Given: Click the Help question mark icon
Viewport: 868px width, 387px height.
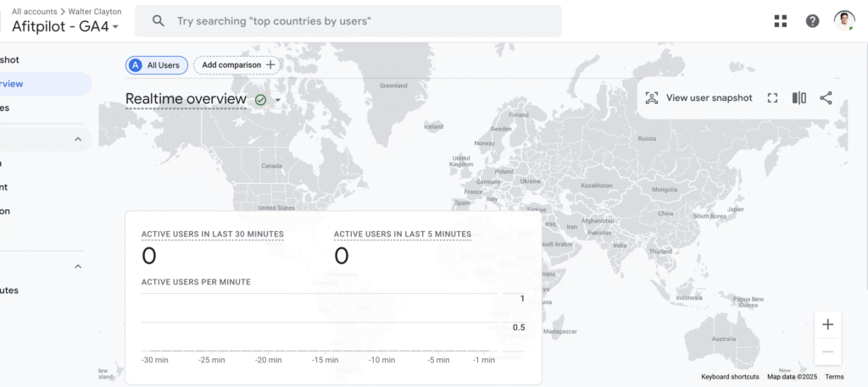Looking at the screenshot, I should tap(812, 21).
